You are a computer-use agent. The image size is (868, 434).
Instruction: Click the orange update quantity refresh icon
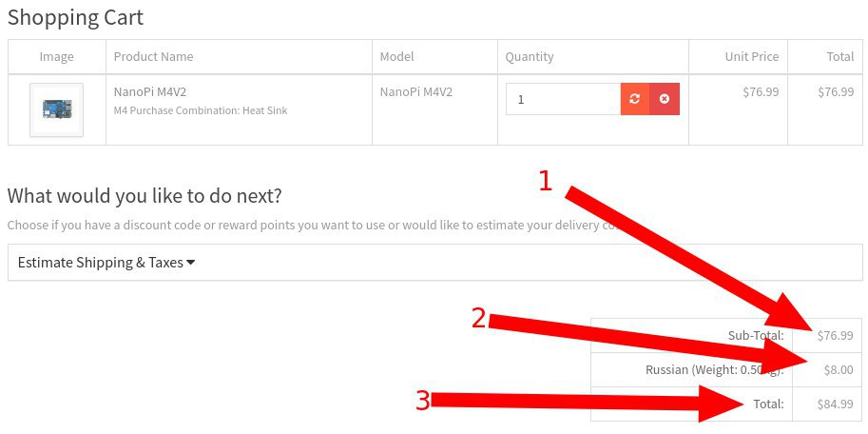point(635,99)
